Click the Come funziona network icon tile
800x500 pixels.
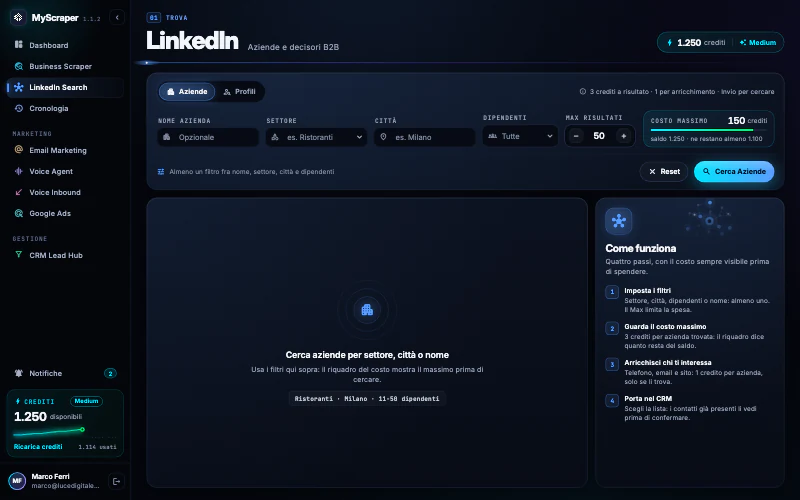[618, 221]
